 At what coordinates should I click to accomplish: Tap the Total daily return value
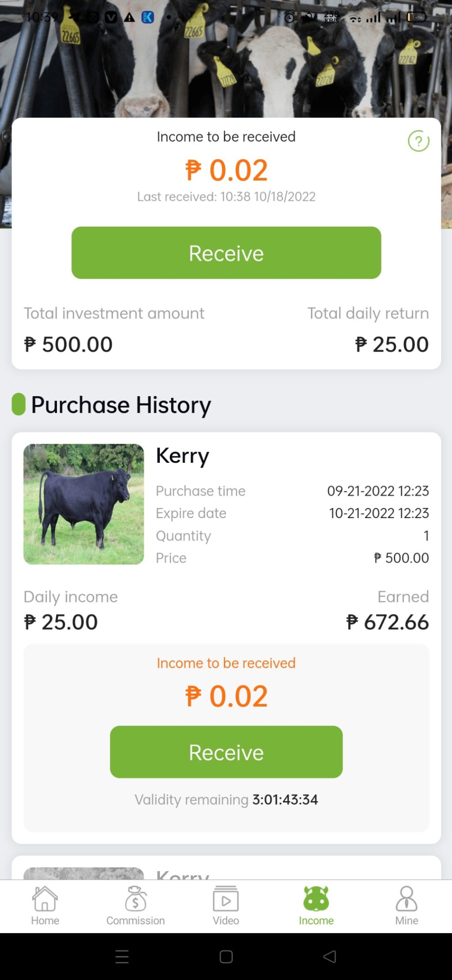tap(392, 344)
